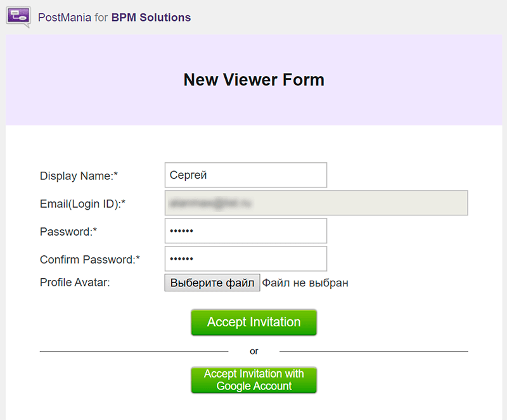The width and height of the screenshot is (507, 420).
Task: Focus the Display Name input field
Action: (245, 175)
